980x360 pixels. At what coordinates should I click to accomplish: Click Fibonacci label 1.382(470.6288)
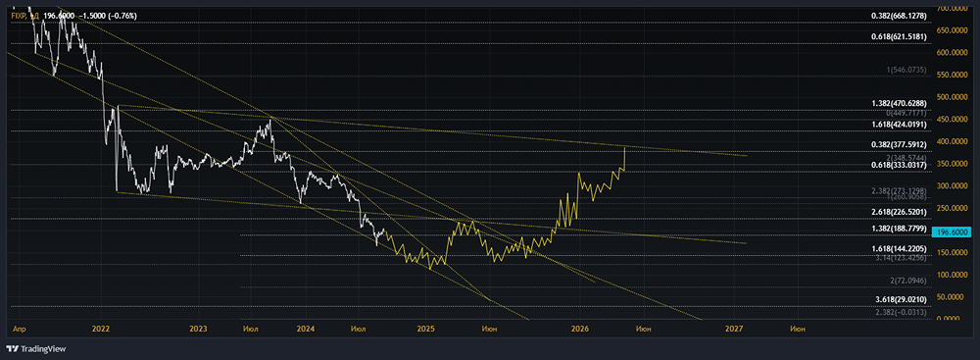click(x=898, y=103)
